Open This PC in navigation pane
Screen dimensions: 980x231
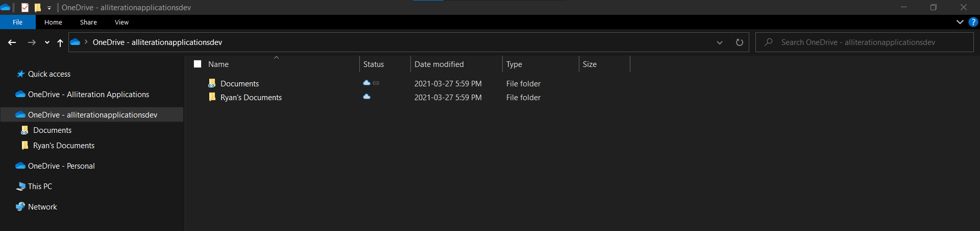point(40,187)
